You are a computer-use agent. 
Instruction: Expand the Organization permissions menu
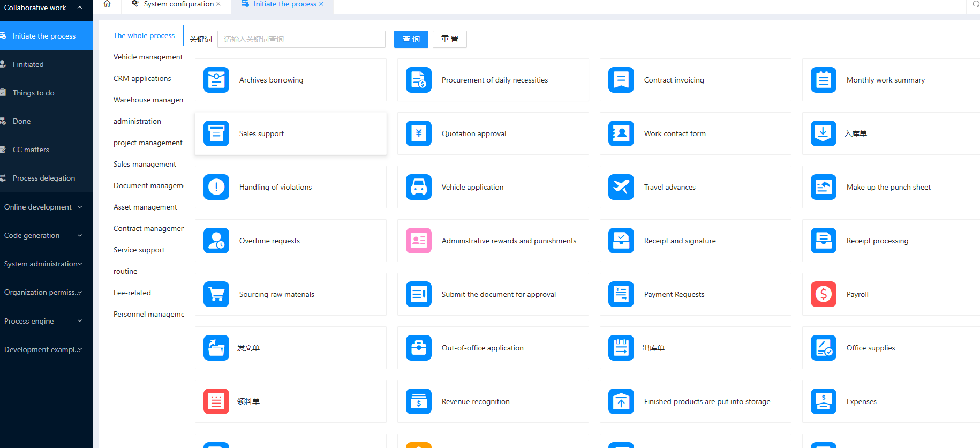click(47, 292)
